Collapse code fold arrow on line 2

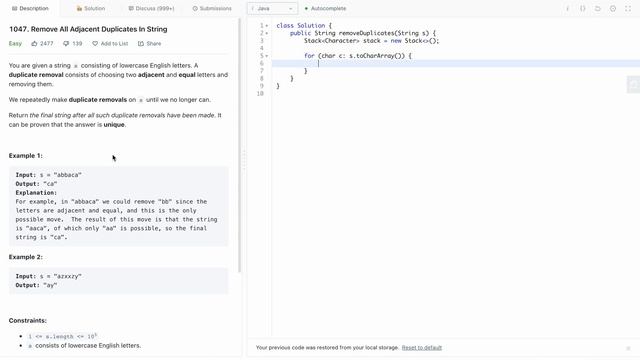(x=267, y=33)
